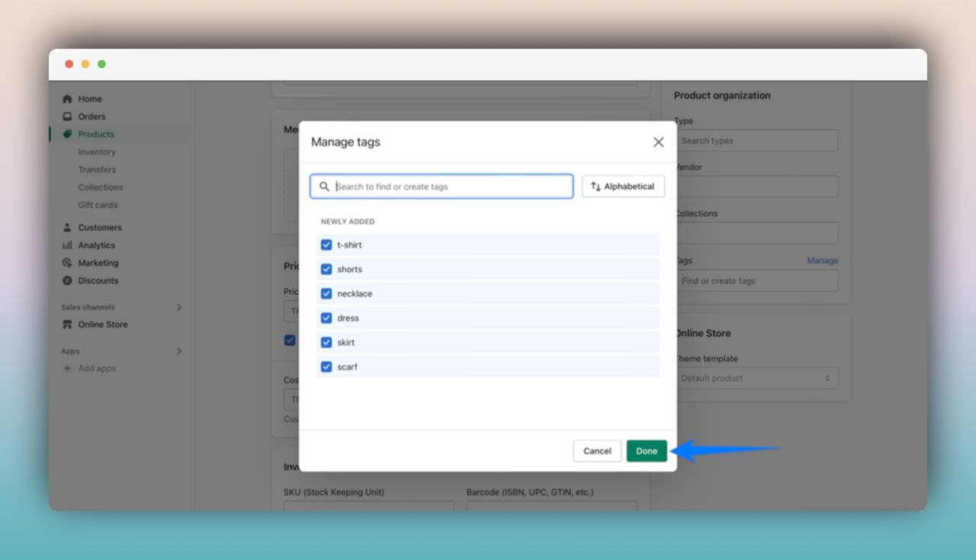The height and width of the screenshot is (560, 976).
Task: Open Discounts using the discount icon
Action: 68,280
